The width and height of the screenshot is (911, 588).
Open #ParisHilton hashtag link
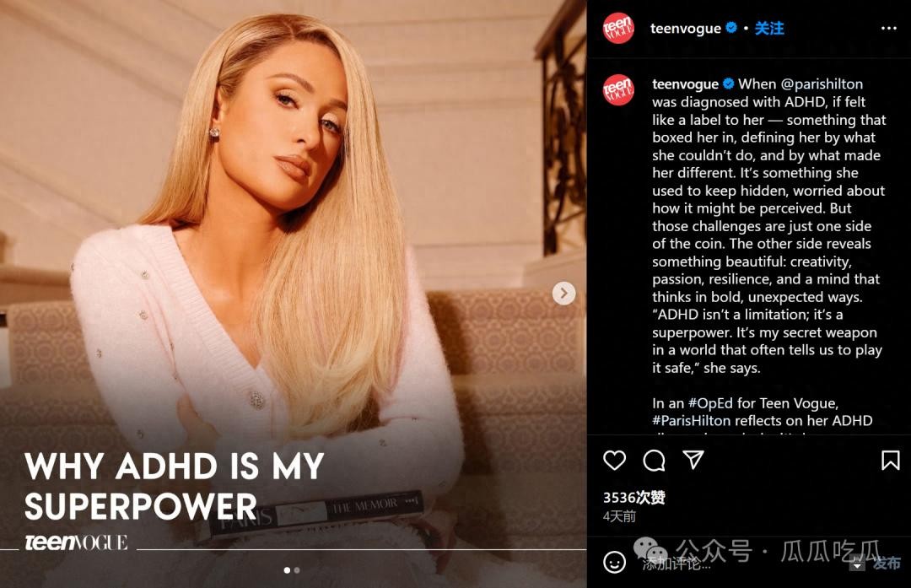[691, 420]
